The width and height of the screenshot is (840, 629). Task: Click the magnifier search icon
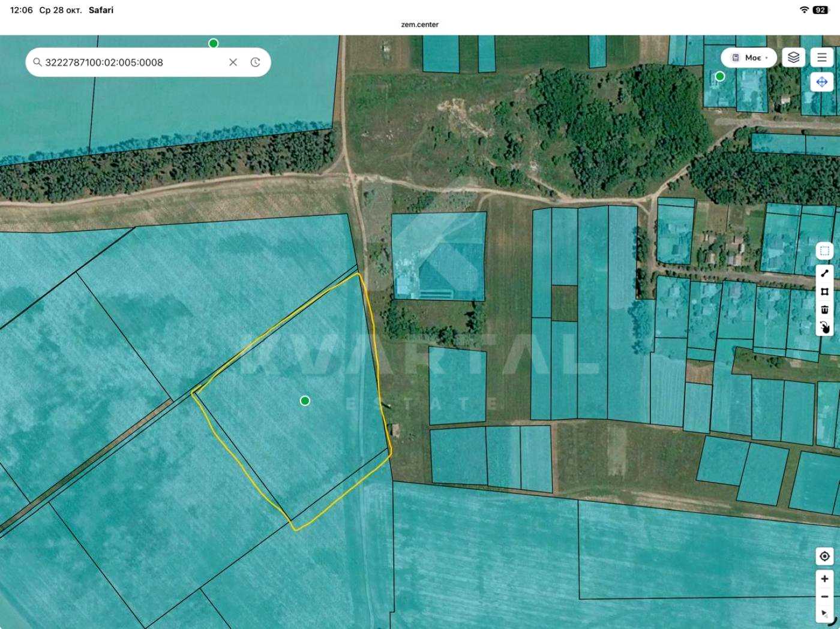(37, 62)
